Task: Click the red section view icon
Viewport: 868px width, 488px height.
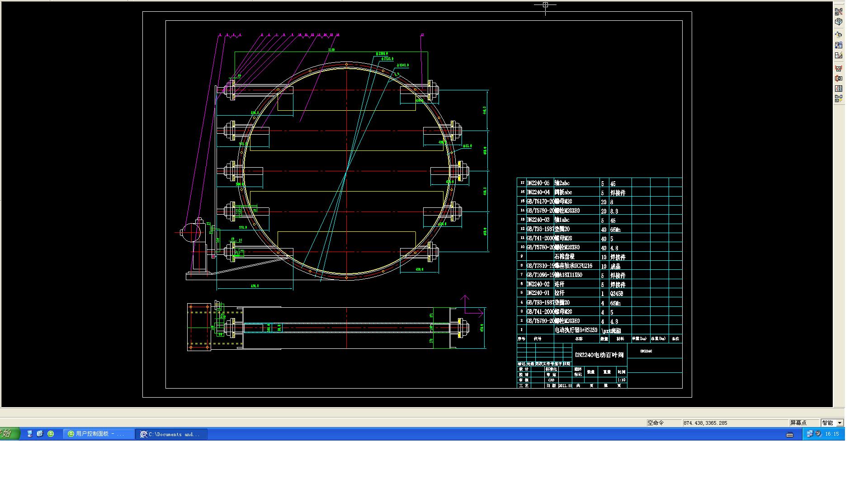Action: 839,69
